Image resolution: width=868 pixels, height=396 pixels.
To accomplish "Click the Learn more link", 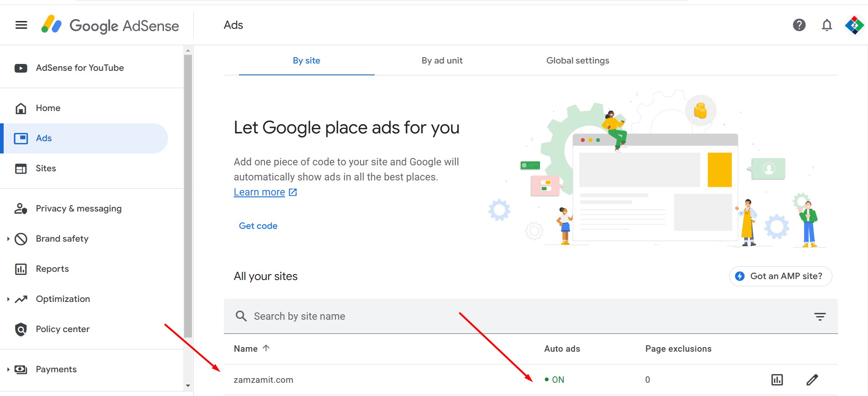I will 259,192.
